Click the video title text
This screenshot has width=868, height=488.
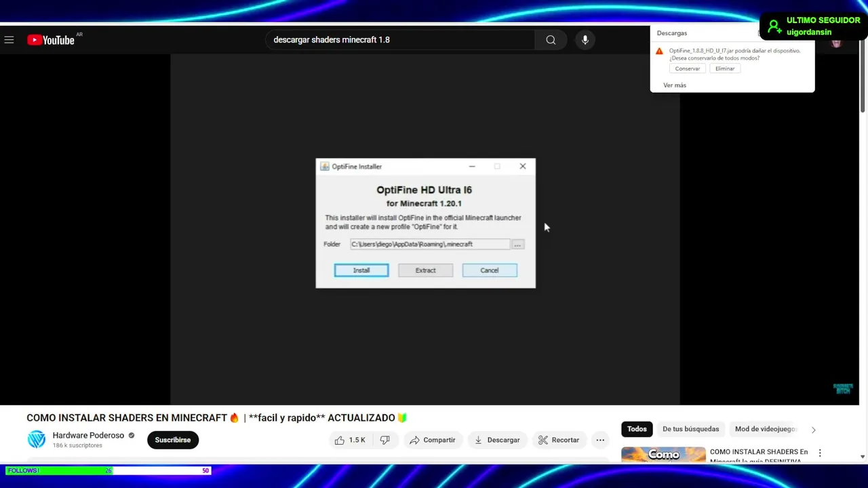pos(216,418)
